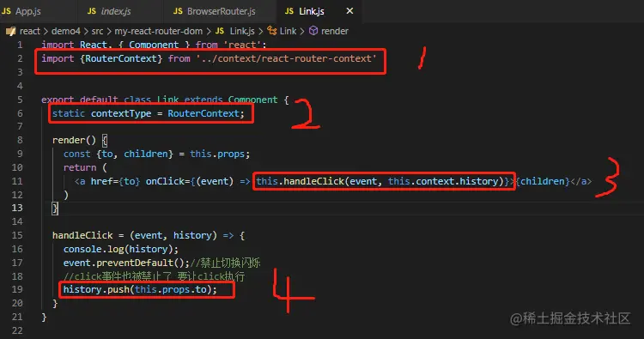Click 'console.log(history);' statement
This screenshot has width=644, height=339.
pyautogui.click(x=121, y=249)
